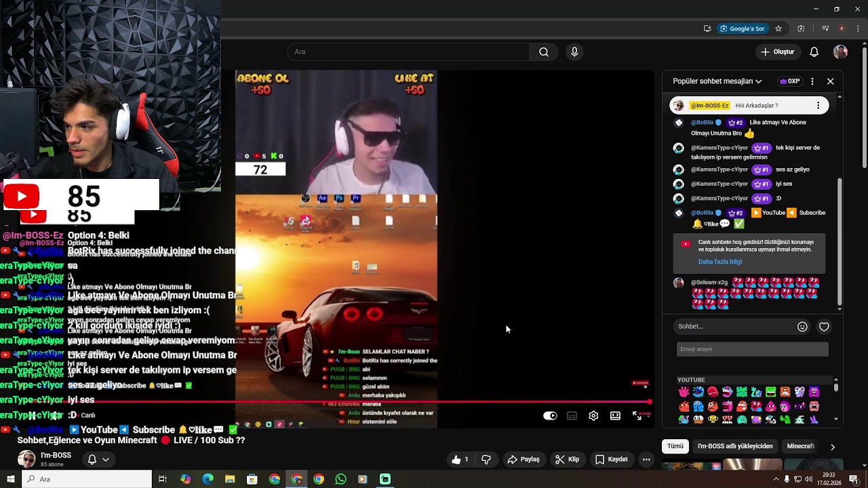Focus the Sohbet chat input field
Screen dimensions: 868x488
pos(735,327)
